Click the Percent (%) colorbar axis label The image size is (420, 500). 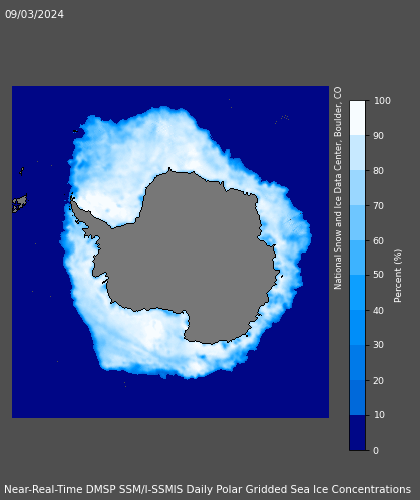(x=398, y=276)
